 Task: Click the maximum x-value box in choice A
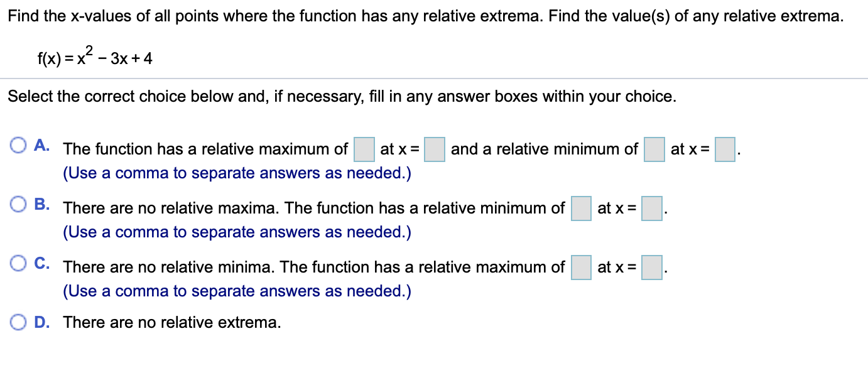tap(434, 149)
